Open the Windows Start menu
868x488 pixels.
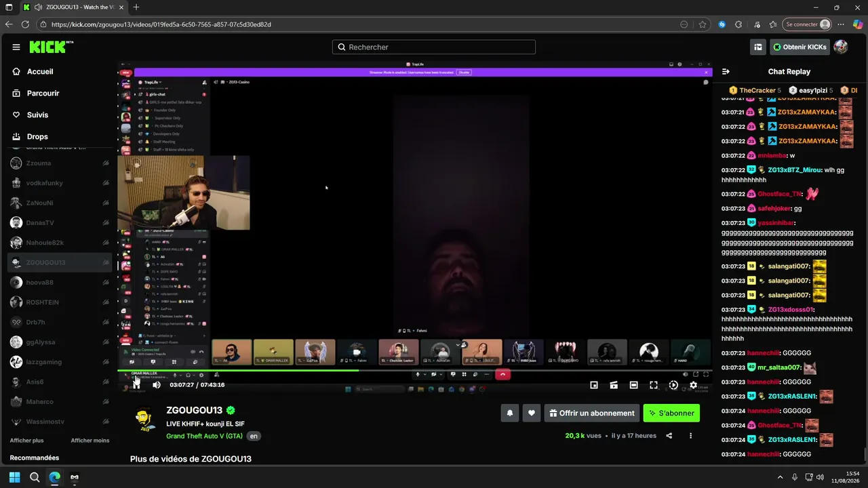[x=14, y=477]
